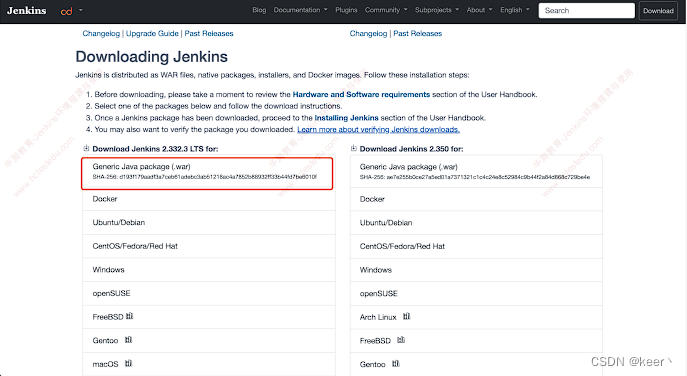This screenshot has width=687, height=376.
Task: Open the Subprojects dropdown menu
Action: pyautogui.click(x=437, y=10)
